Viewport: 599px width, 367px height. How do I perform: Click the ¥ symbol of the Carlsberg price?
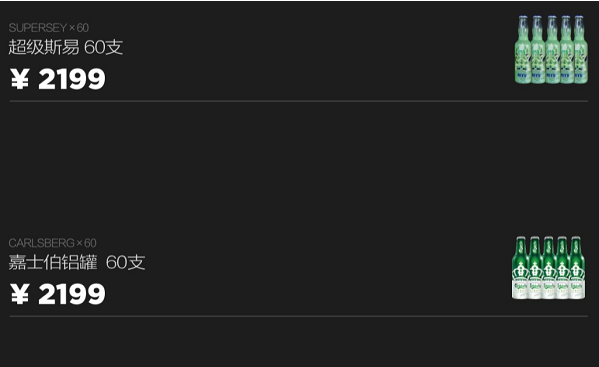coord(19,294)
